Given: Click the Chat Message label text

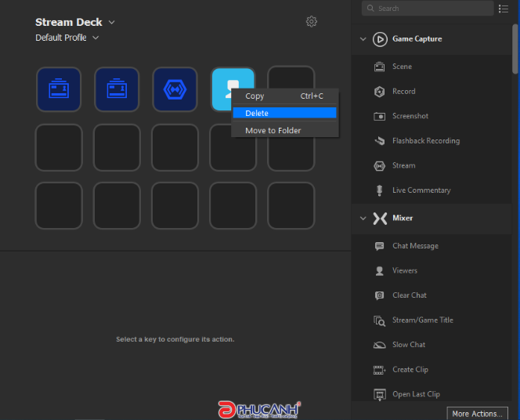Looking at the screenshot, I should pyautogui.click(x=415, y=246).
